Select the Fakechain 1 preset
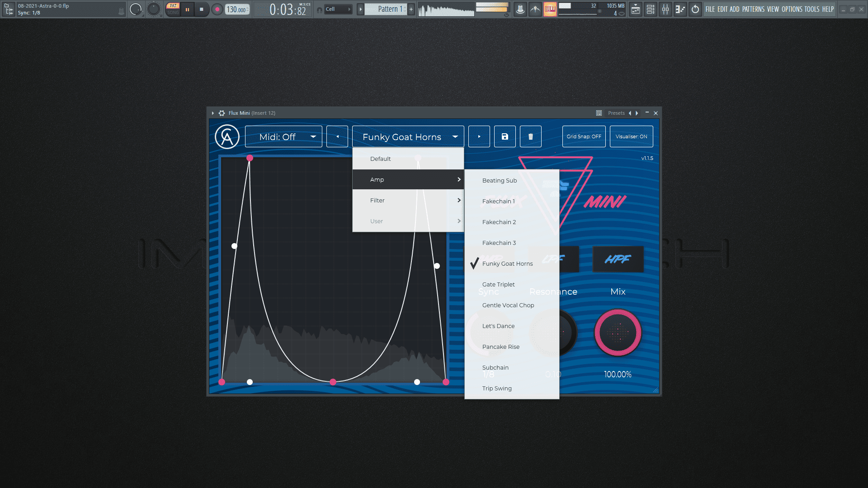The width and height of the screenshot is (868, 488). [x=512, y=202]
